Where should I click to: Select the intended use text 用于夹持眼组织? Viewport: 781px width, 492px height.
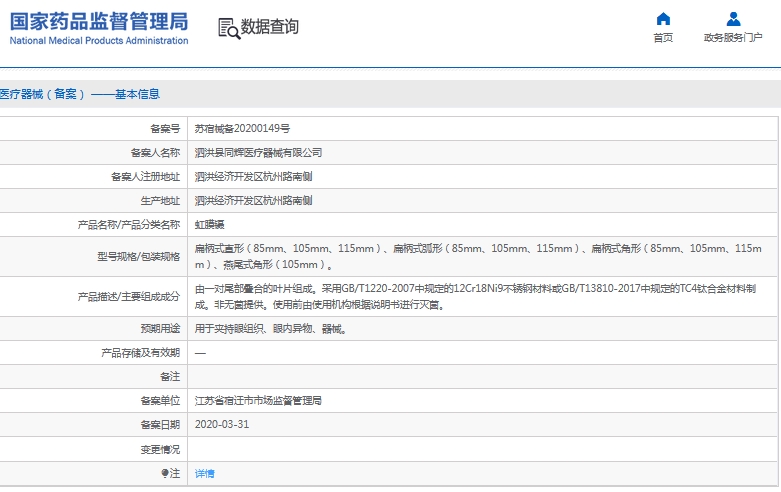270,329
